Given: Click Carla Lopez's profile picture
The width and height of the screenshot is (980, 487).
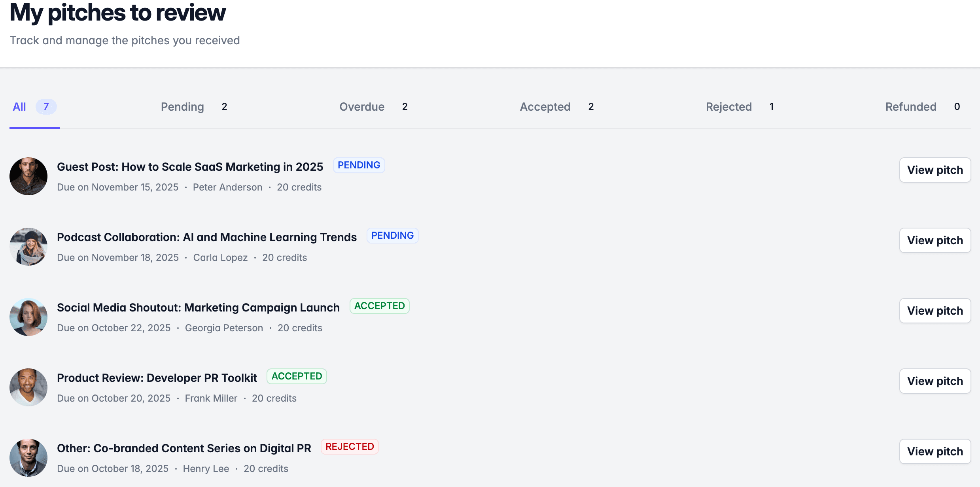Looking at the screenshot, I should 28,247.
